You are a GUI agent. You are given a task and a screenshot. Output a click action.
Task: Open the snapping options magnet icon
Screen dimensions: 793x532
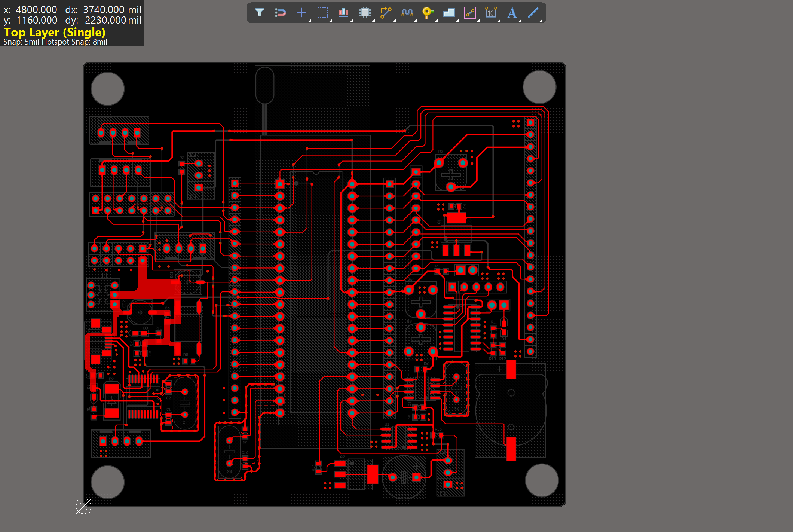click(x=280, y=13)
